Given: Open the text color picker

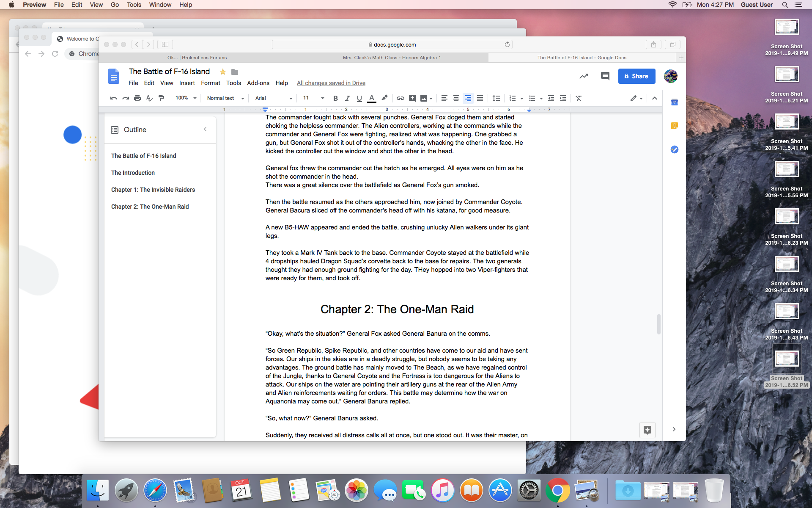Looking at the screenshot, I should pos(371,98).
